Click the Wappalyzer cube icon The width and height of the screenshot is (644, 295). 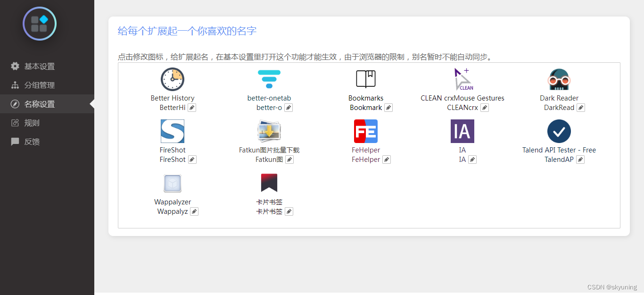click(173, 183)
